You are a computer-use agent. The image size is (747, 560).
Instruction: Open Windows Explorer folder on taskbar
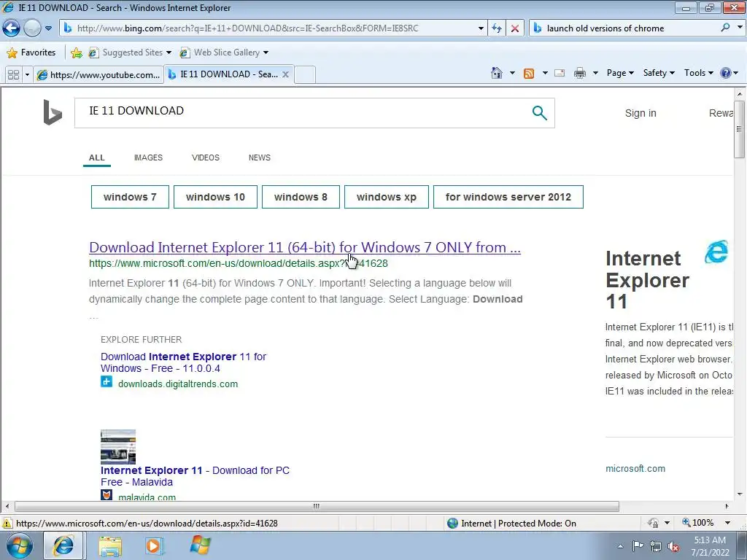(x=110, y=545)
